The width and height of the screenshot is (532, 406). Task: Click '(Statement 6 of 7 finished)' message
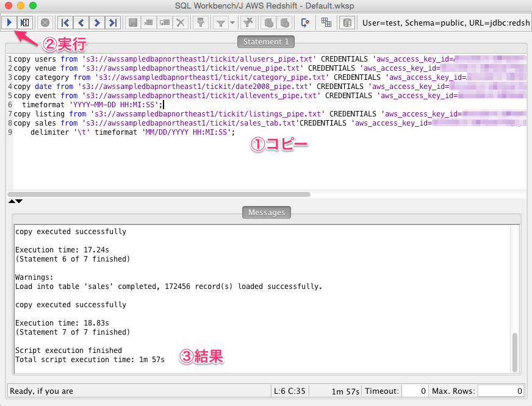point(73,259)
